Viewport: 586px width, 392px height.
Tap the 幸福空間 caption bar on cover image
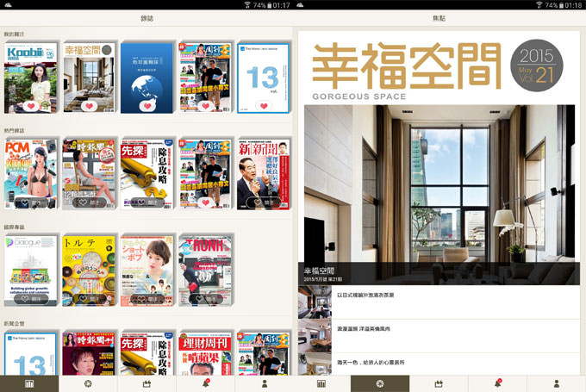click(439, 274)
